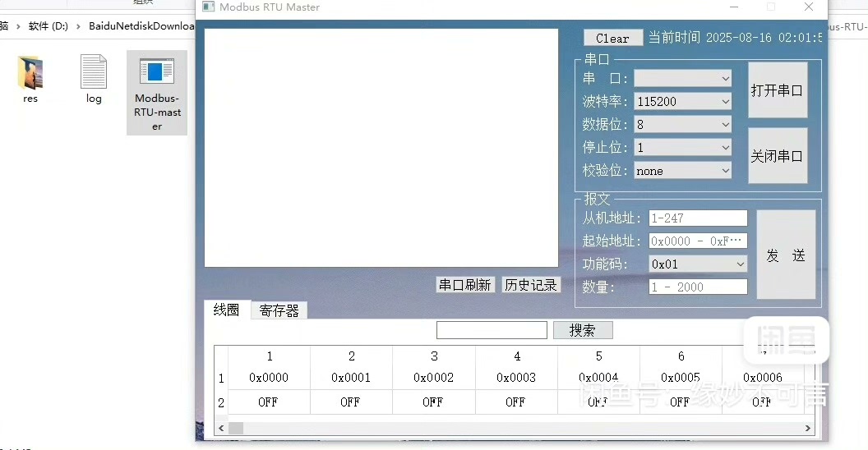Open BaiduNetdiskDownload in Explorer breadcrumb

[141, 26]
